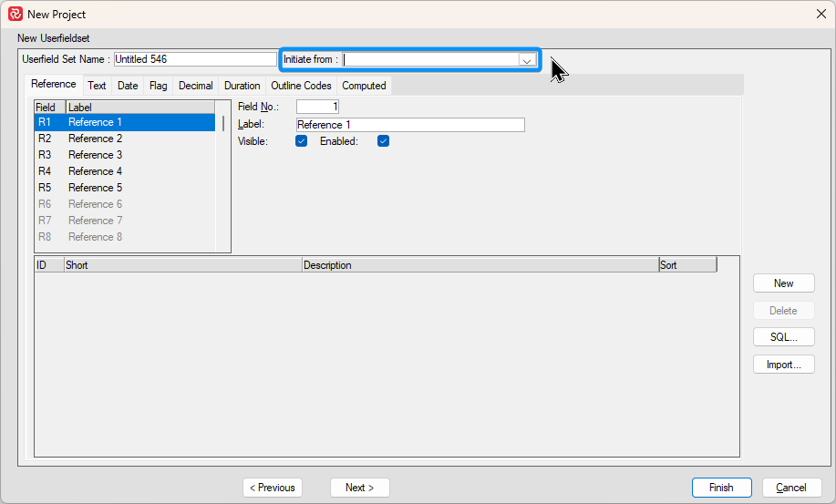Open the Initiate from dropdown
Image resolution: width=836 pixels, height=504 pixels.
526,59
